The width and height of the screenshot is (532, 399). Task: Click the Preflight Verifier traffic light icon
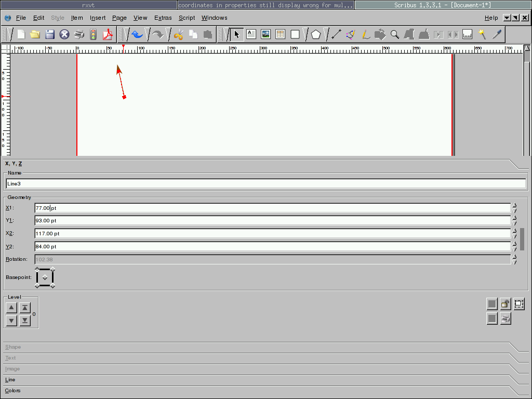click(94, 35)
